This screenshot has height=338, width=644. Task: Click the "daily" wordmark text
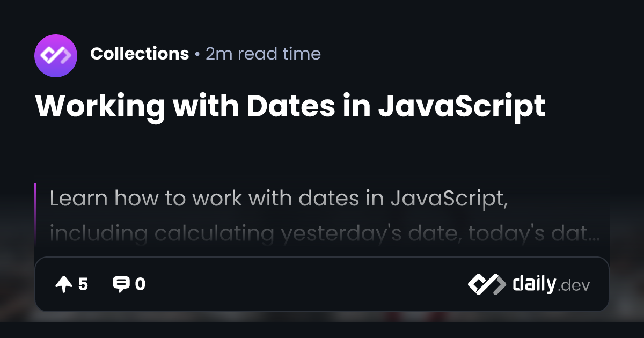tap(533, 284)
